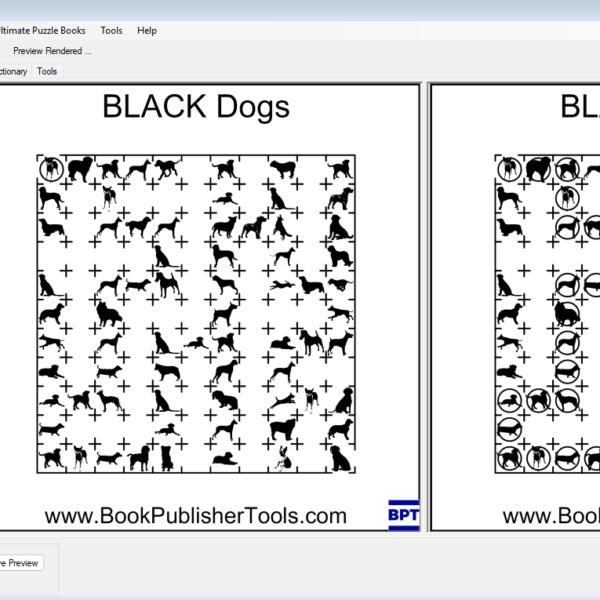
Task: Click the www.BookPublisherTools.com text on left page
Action: [x=196, y=516]
